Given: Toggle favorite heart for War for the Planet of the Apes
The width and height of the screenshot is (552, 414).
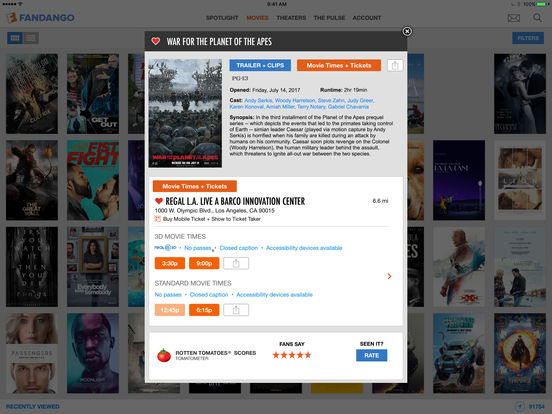Looking at the screenshot, I should 156,41.
